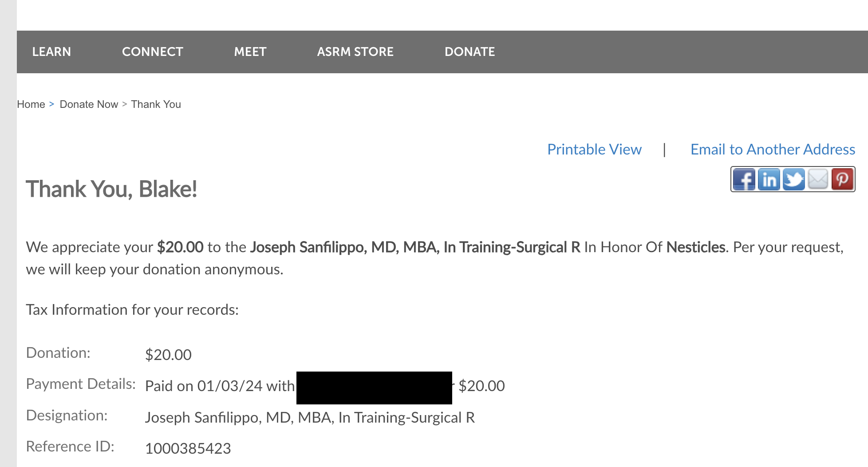868x467 pixels.
Task: Go to Home breadcrumb
Action: [x=31, y=104]
